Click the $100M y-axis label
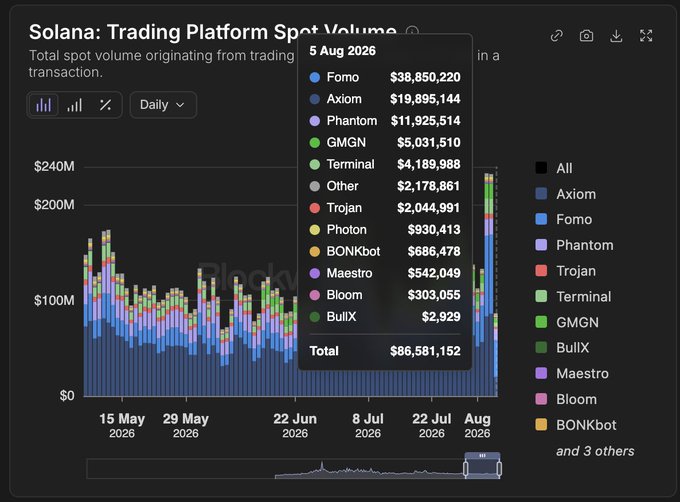Screen dimensions: 680x502 (54, 300)
